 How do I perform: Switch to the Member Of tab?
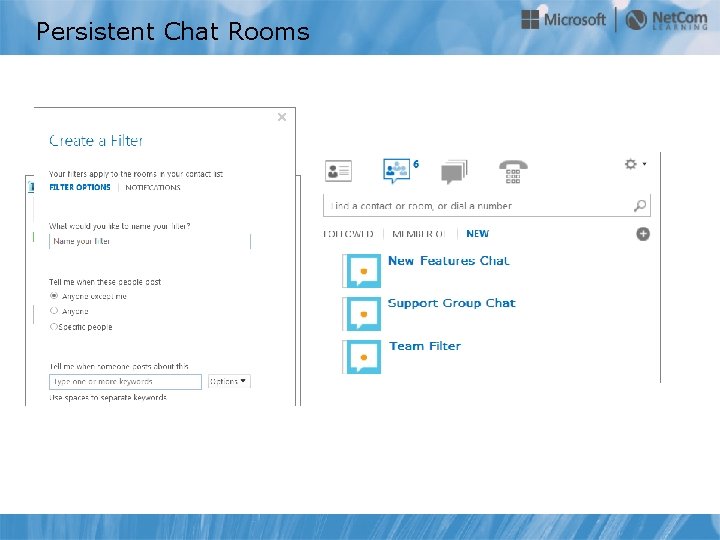pyautogui.click(x=419, y=234)
